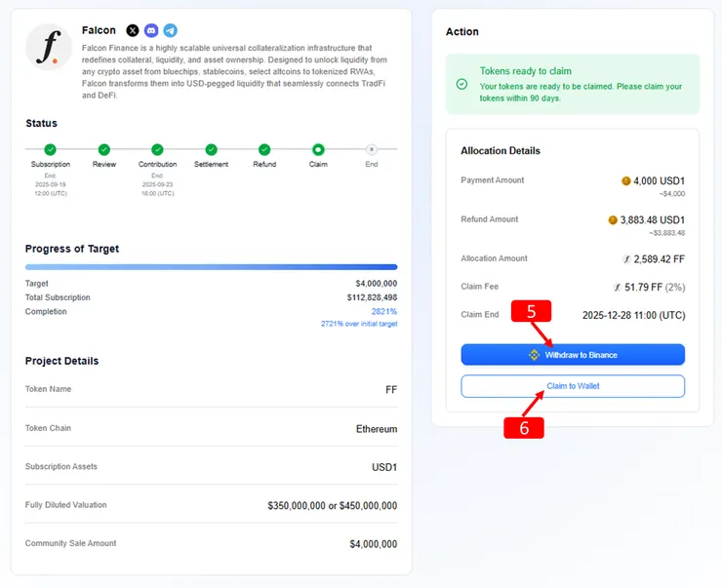Click the FF token icon beside Allocation Amount
Viewport: 722px width, 588px height.
tap(627, 259)
